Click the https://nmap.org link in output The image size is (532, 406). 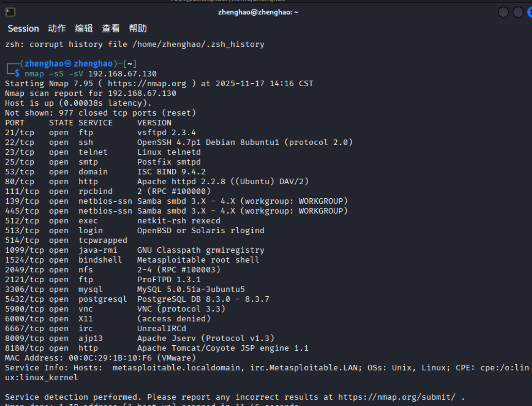pyautogui.click(x=147, y=84)
